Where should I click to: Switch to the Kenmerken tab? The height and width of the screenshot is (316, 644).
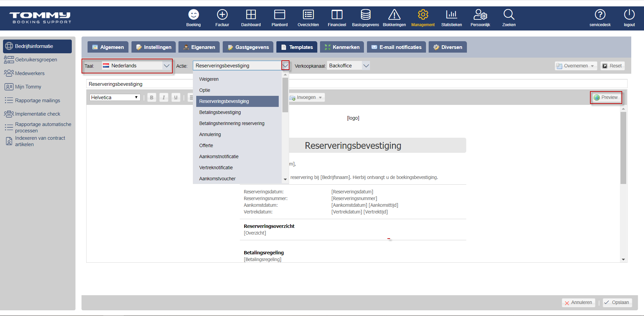point(342,47)
